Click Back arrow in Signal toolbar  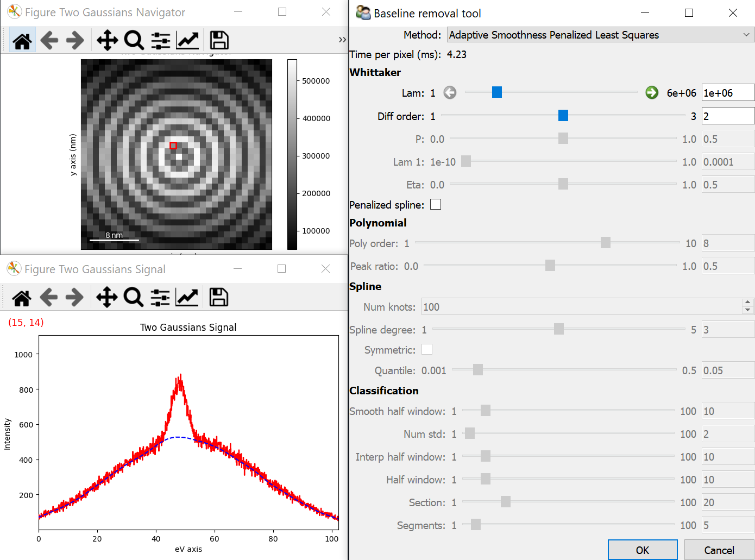(49, 298)
